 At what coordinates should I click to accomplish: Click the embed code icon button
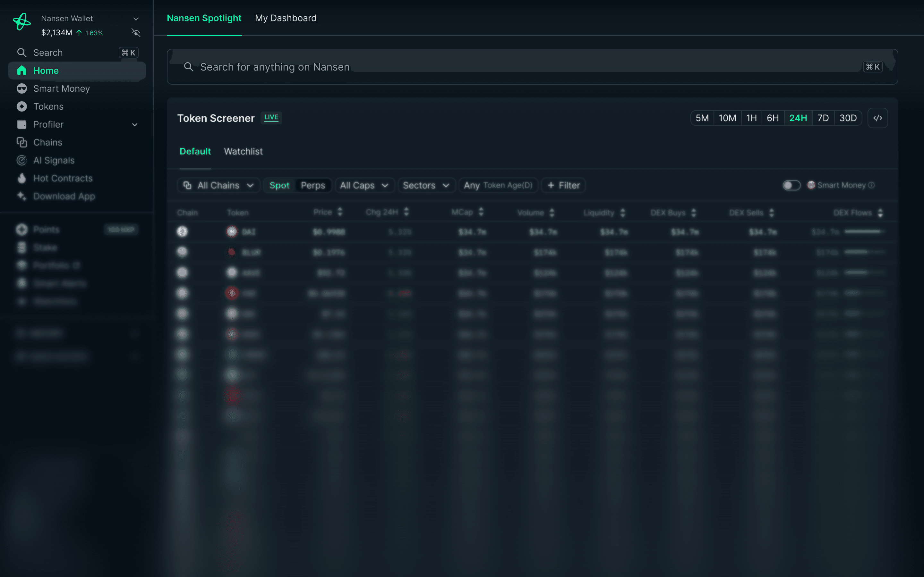[877, 118]
